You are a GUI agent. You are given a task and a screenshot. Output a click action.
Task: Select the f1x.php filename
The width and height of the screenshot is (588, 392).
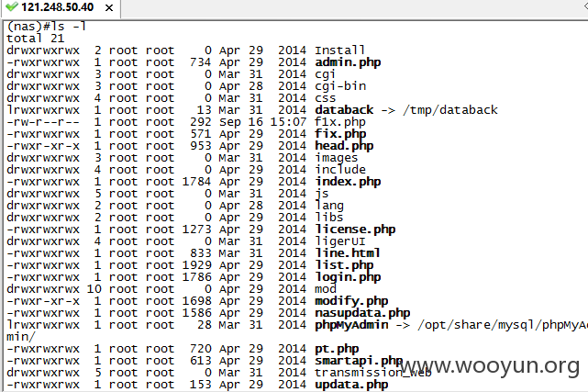(340, 122)
